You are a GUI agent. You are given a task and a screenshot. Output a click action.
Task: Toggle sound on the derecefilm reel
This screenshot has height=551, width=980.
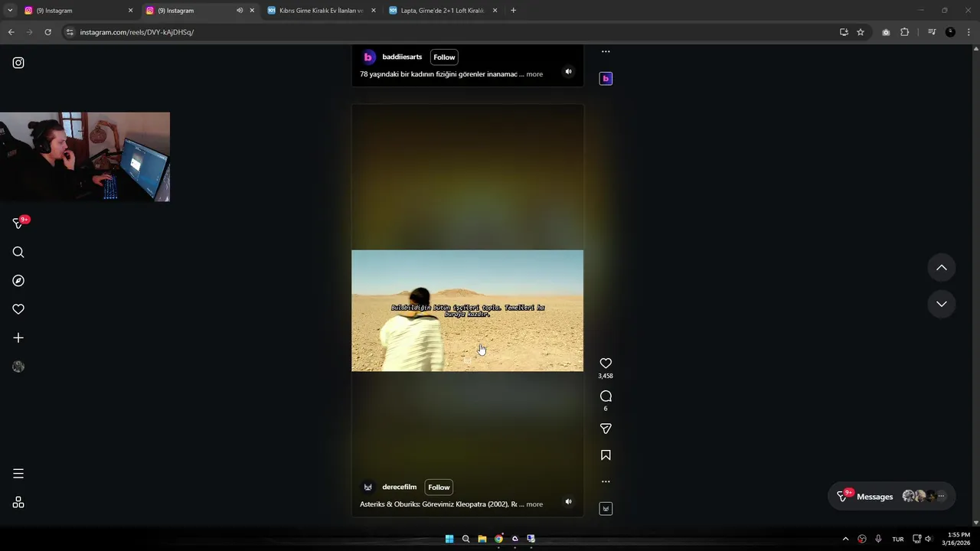(x=568, y=501)
